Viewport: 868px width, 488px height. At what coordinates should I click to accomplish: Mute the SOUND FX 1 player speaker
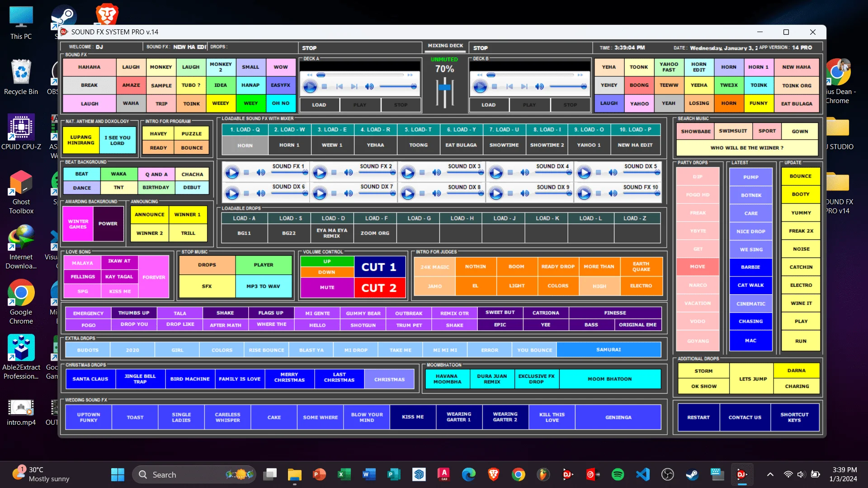(261, 173)
